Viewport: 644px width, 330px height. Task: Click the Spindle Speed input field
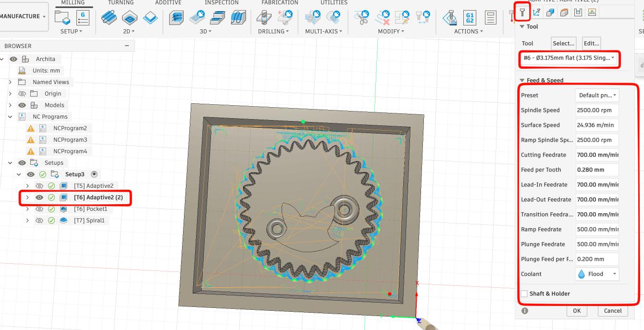click(x=597, y=110)
